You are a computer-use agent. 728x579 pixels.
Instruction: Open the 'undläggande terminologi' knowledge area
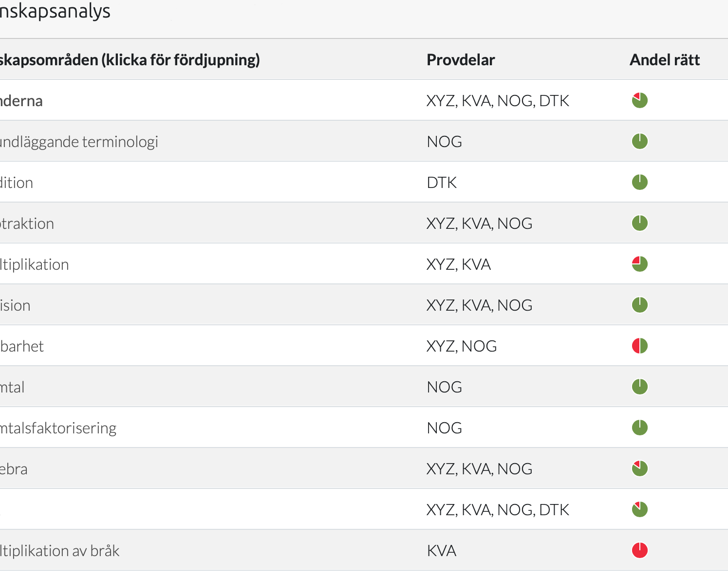coord(79,142)
